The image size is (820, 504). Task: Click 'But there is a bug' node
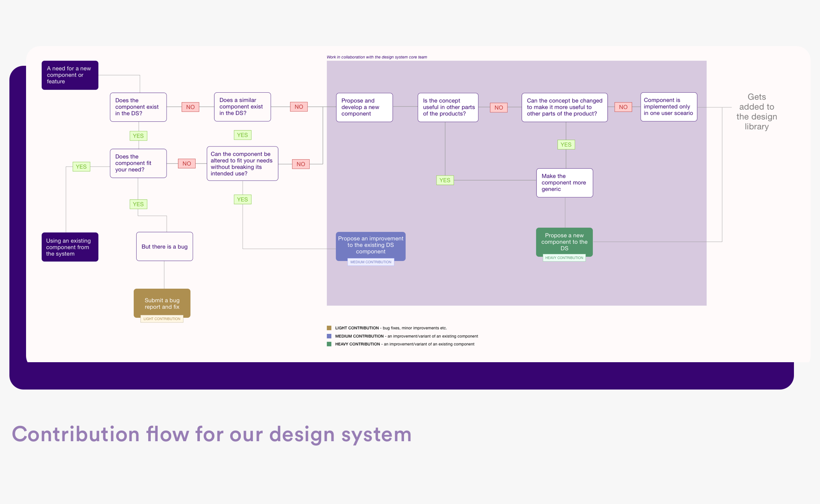pyautogui.click(x=164, y=246)
